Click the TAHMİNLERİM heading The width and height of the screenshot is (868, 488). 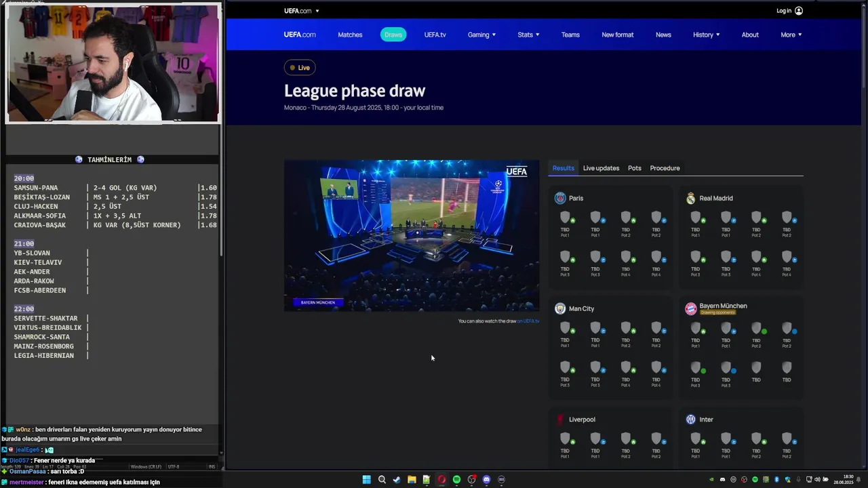pyautogui.click(x=109, y=160)
